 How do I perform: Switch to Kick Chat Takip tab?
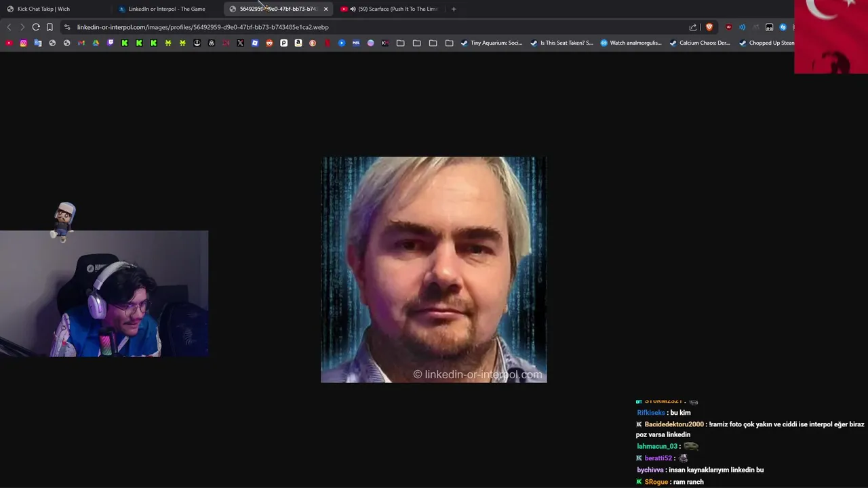[x=56, y=9]
